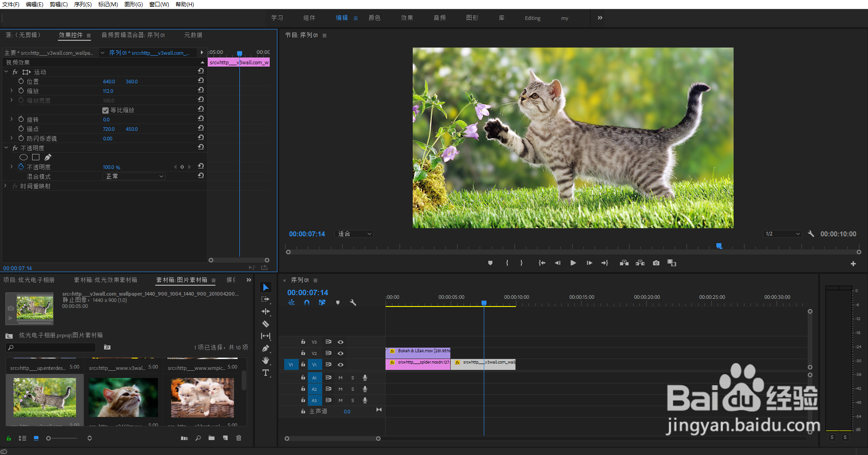Screen dimensions: 868x455
Task: Open the 适合 zoom level dropdown
Action: tap(355, 234)
